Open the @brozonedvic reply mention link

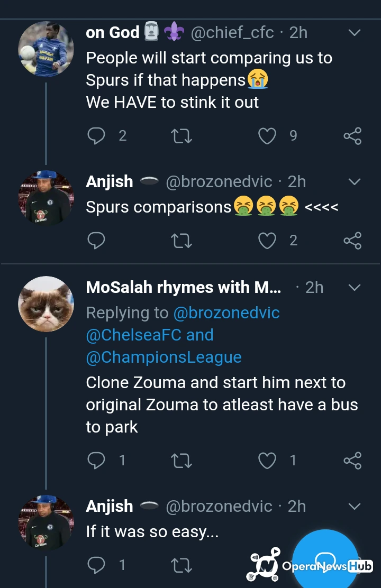point(226,313)
